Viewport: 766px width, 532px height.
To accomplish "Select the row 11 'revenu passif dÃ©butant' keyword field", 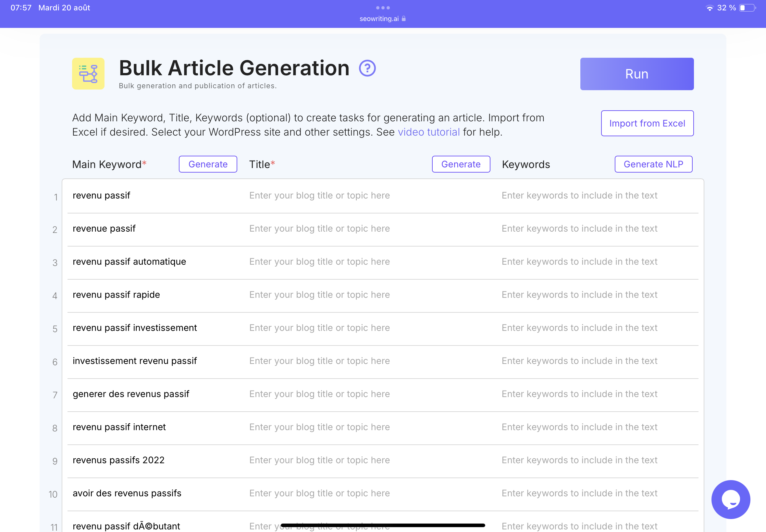I will coord(155,526).
